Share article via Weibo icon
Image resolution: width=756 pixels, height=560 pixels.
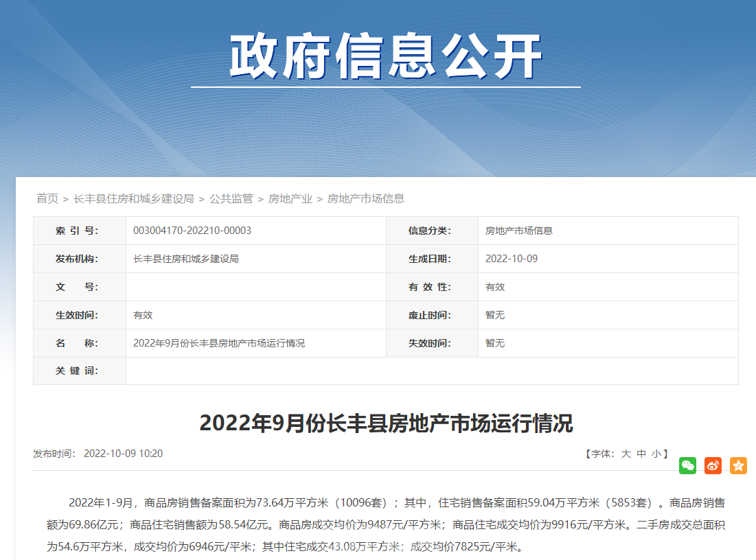713,465
